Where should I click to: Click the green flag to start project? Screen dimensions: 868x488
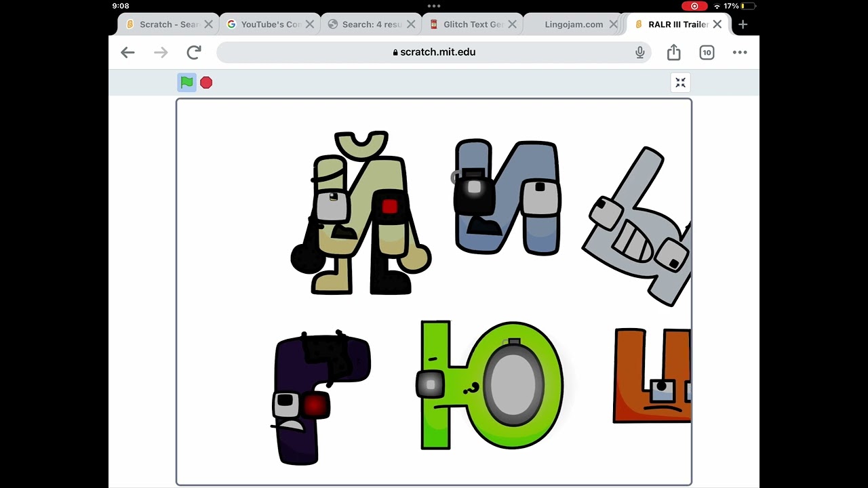click(x=186, y=82)
